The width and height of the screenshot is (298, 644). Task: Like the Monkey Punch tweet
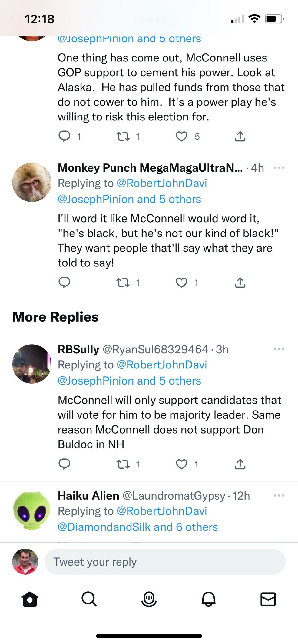click(x=182, y=283)
